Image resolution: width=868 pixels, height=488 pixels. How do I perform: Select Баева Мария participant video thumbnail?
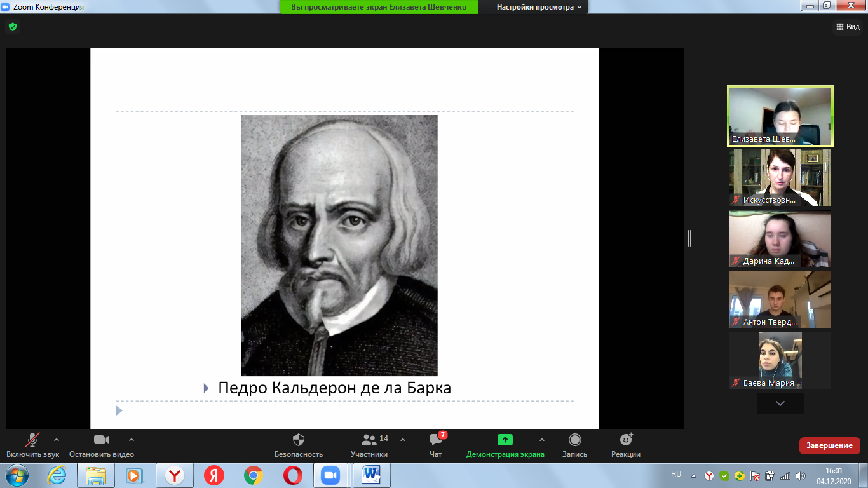tap(780, 360)
